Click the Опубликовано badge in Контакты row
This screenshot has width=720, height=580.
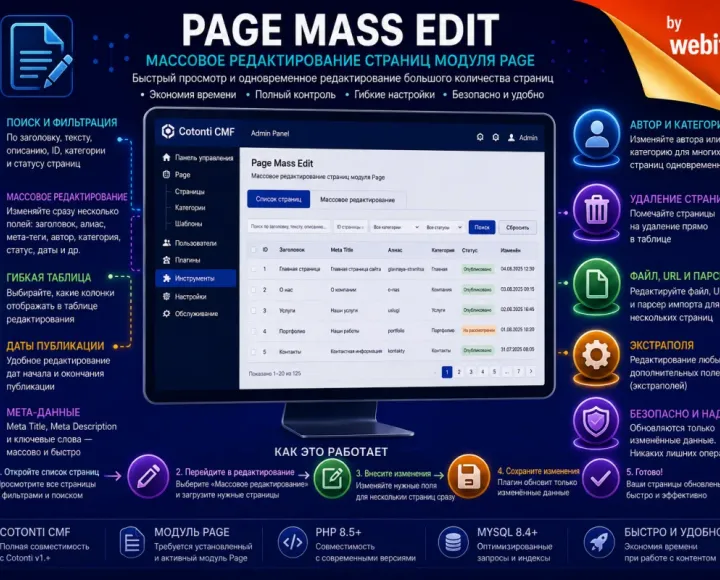pyautogui.click(x=478, y=350)
